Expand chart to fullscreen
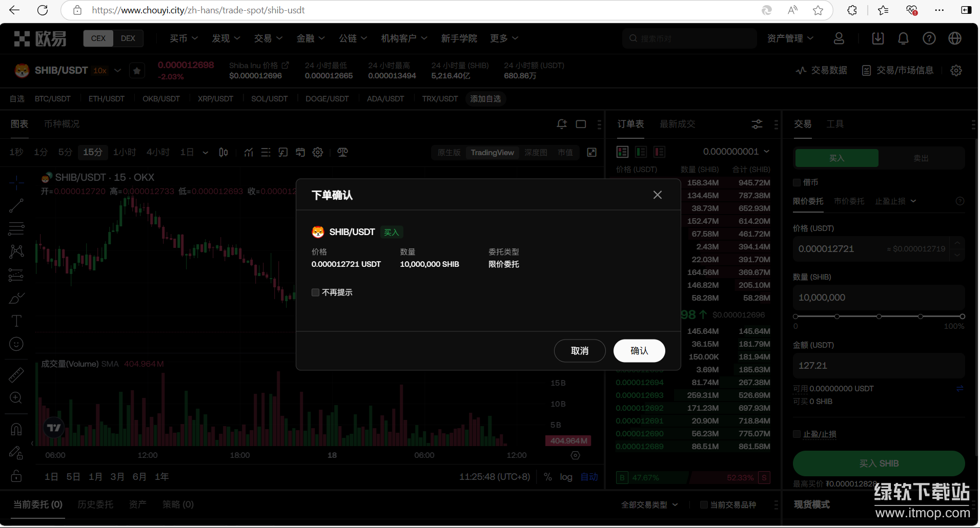Image resolution: width=980 pixels, height=528 pixels. pyautogui.click(x=592, y=152)
